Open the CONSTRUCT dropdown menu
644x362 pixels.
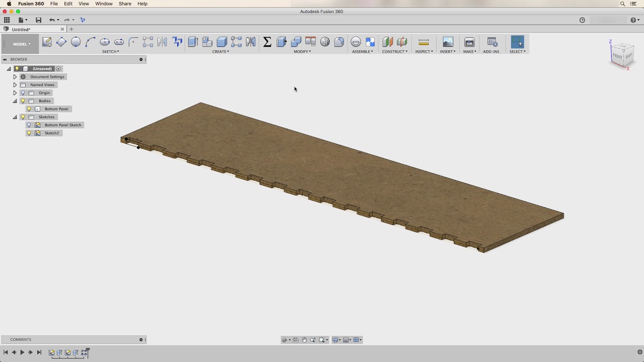pyautogui.click(x=395, y=51)
